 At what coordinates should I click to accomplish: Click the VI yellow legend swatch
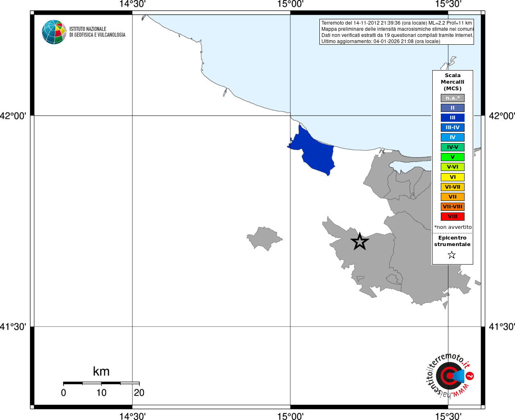453,177
